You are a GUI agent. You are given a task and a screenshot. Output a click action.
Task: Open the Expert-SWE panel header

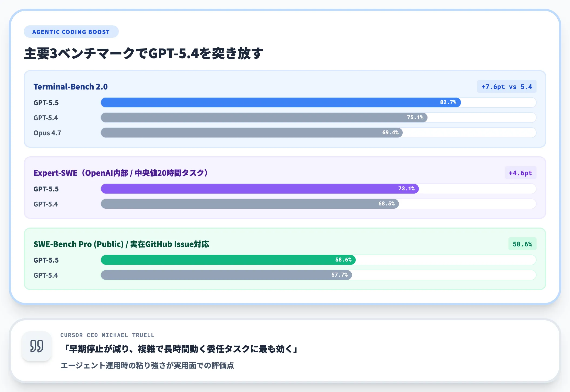tap(120, 173)
